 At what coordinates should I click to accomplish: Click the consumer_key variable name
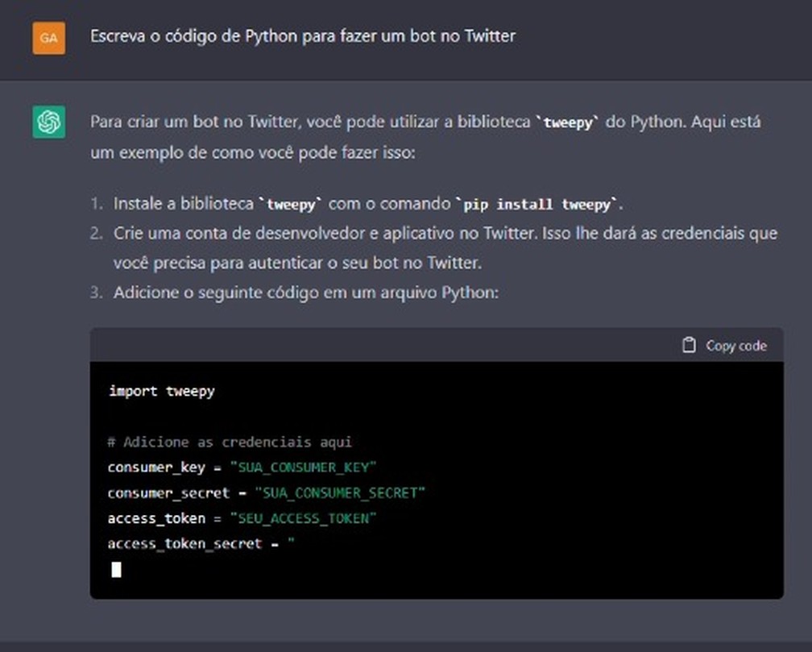156,467
